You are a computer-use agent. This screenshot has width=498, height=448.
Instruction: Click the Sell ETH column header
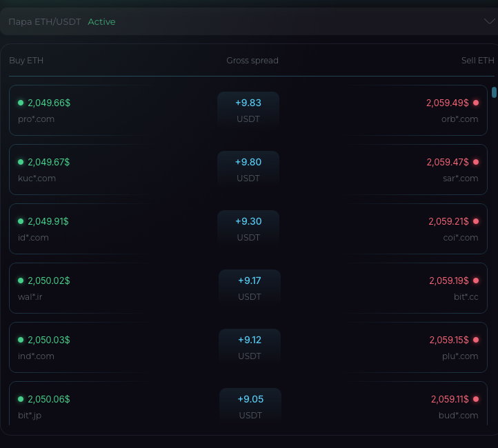click(x=478, y=60)
